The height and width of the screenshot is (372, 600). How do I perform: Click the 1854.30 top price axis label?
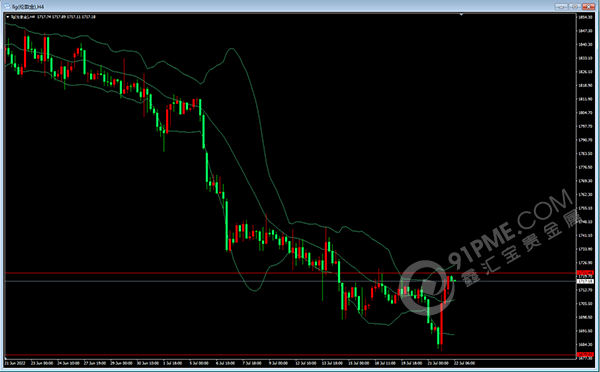585,17
